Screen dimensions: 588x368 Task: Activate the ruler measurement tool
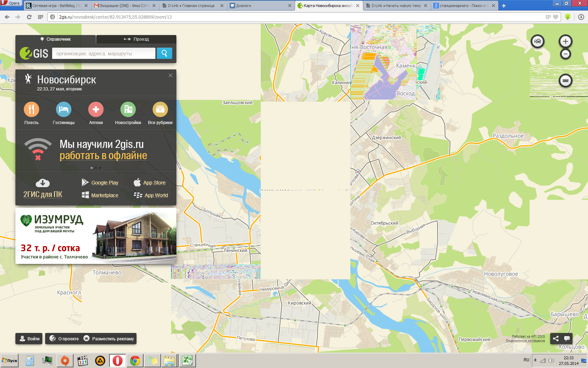pos(565,81)
